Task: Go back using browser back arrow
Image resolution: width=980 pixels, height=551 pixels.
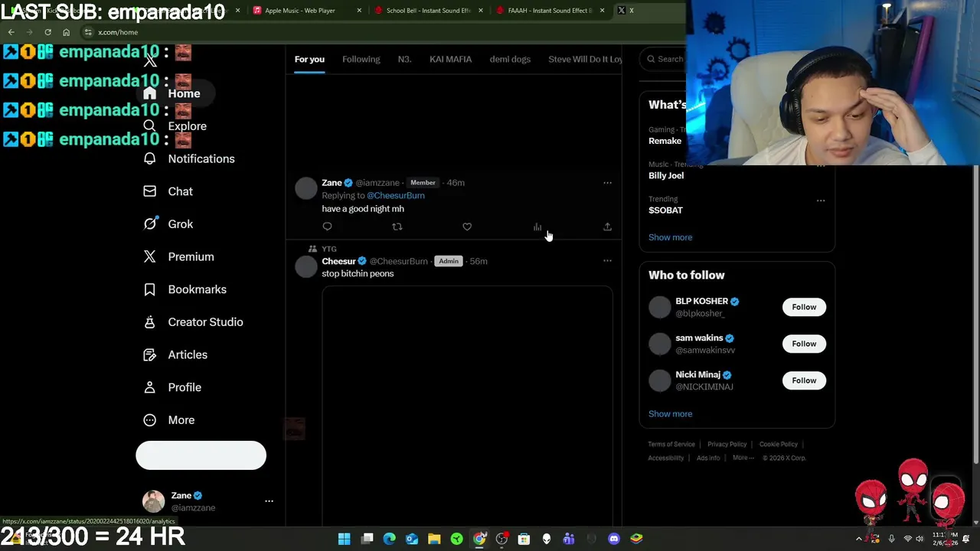Action: (x=11, y=32)
